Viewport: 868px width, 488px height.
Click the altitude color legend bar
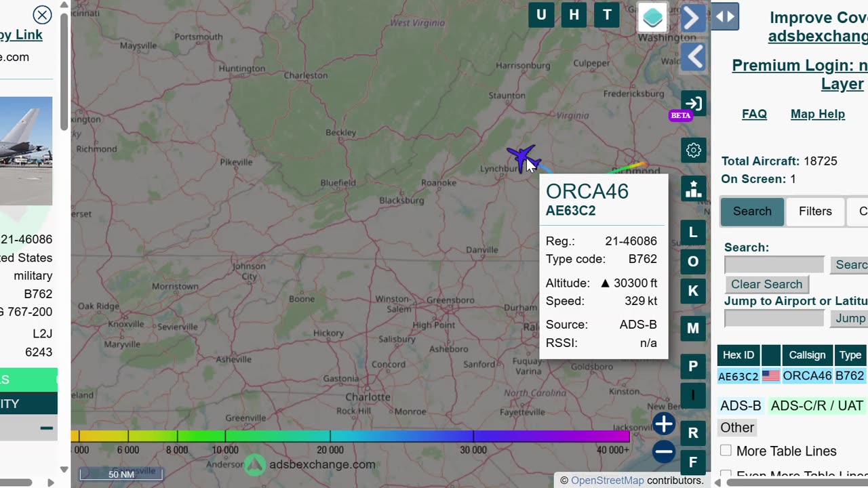351,436
